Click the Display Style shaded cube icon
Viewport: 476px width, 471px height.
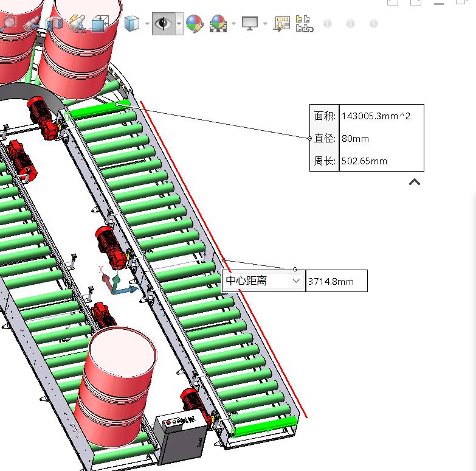pyautogui.click(x=132, y=23)
